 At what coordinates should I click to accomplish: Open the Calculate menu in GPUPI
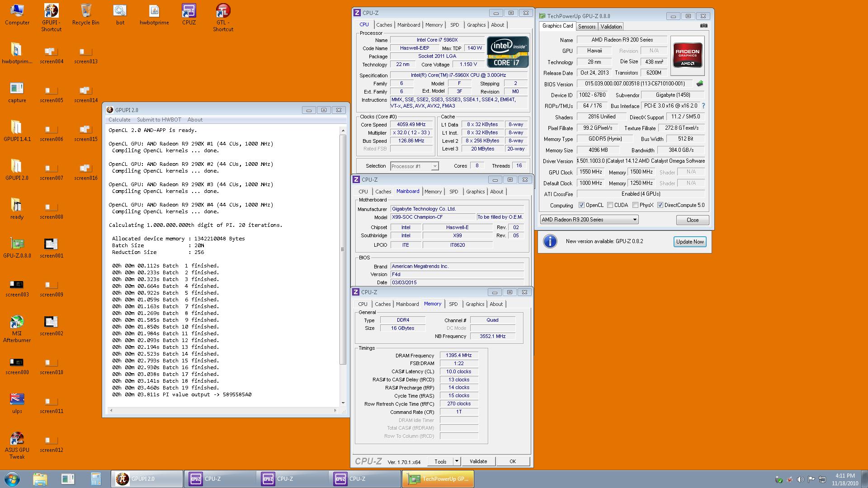click(119, 120)
